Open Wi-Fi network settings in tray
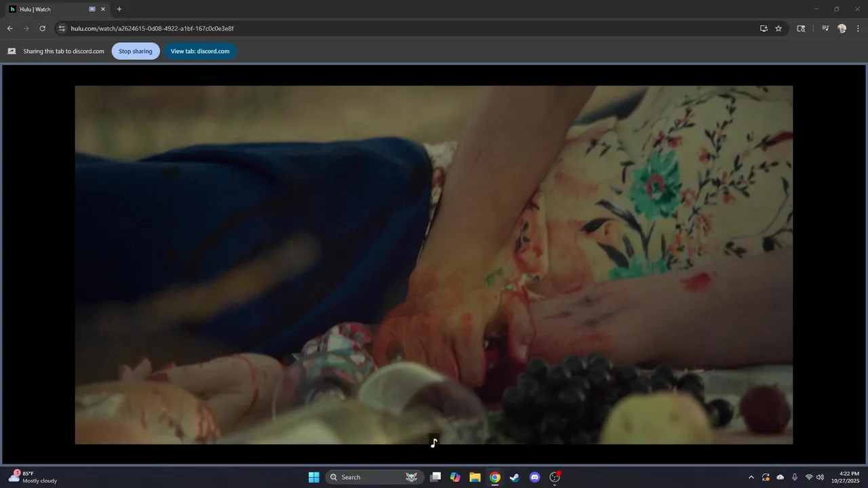 [x=809, y=477]
